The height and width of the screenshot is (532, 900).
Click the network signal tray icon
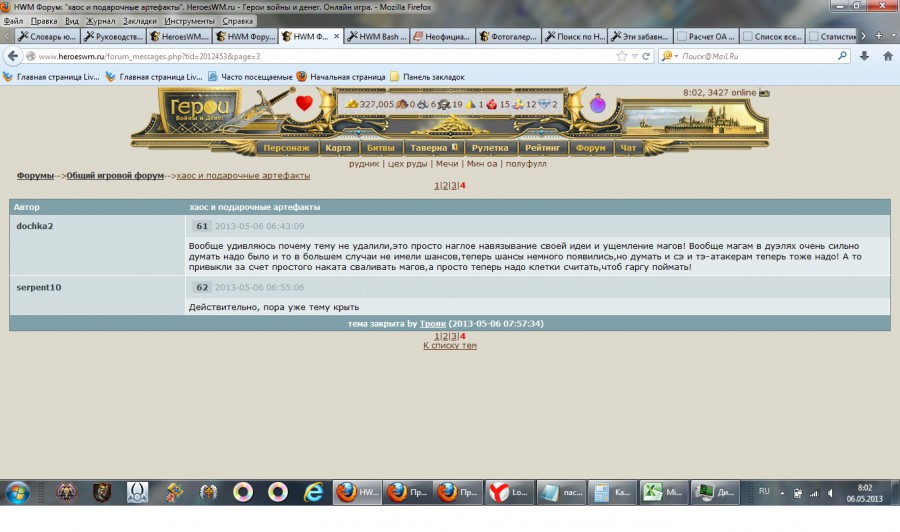814,493
